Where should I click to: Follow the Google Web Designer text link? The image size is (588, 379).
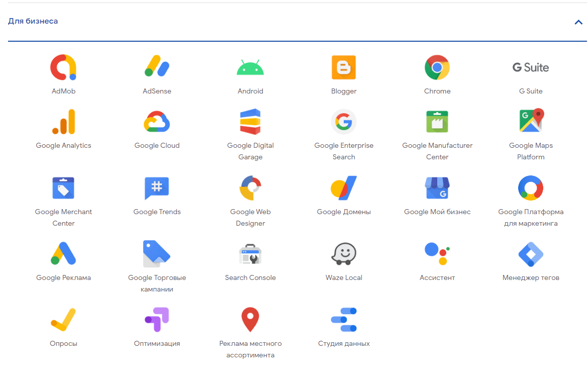tap(250, 218)
